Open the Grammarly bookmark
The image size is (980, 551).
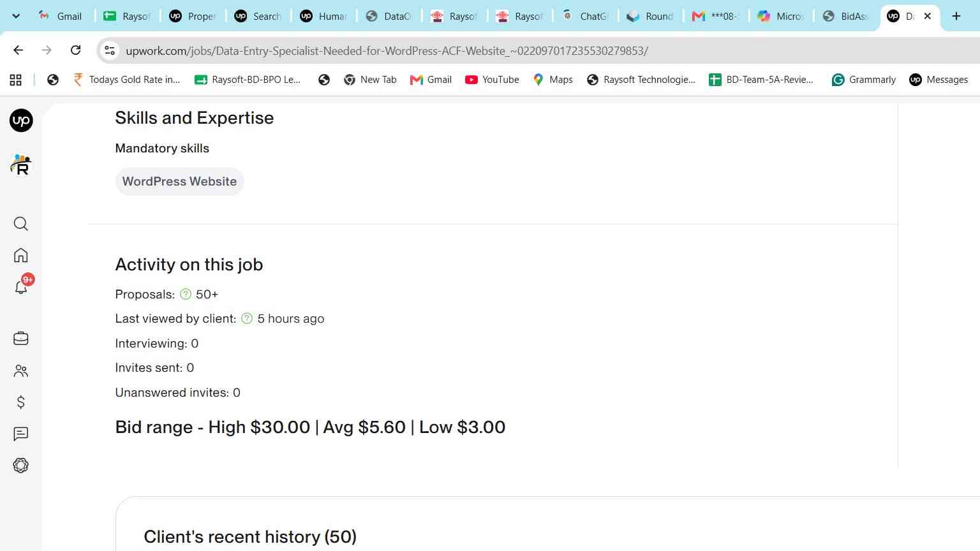[x=864, y=80]
